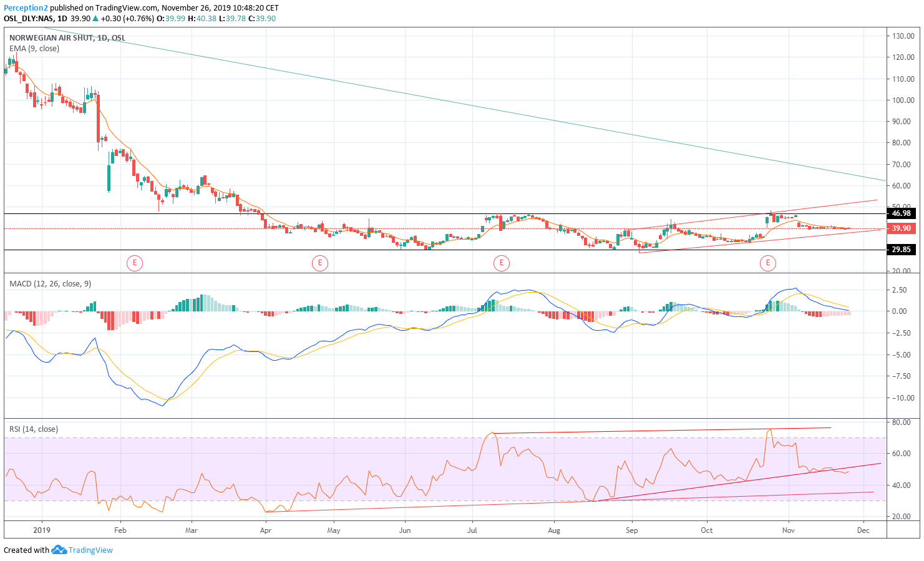
Task: Click the OSL_DLY:NAS symbol text
Action: click(x=29, y=19)
